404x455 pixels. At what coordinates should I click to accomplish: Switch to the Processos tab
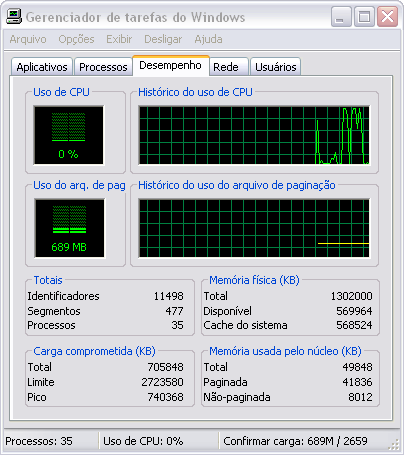click(x=103, y=67)
